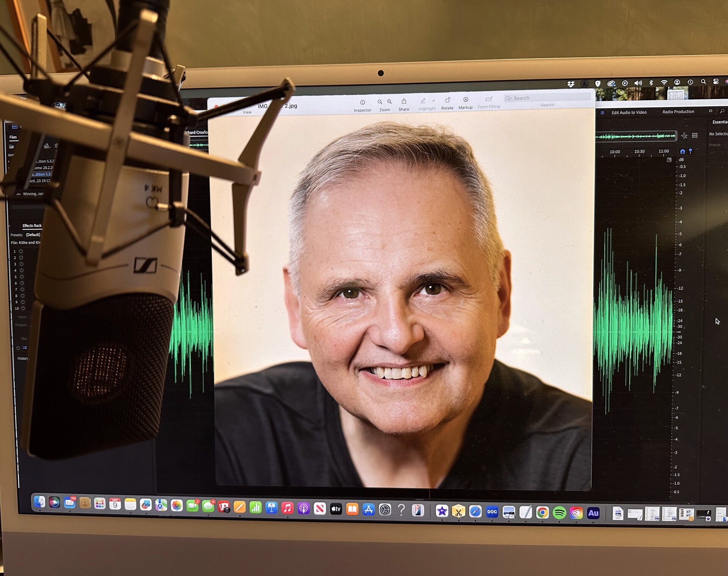Activate the Highlight tool in Preview
The height and width of the screenshot is (576, 728).
click(423, 101)
